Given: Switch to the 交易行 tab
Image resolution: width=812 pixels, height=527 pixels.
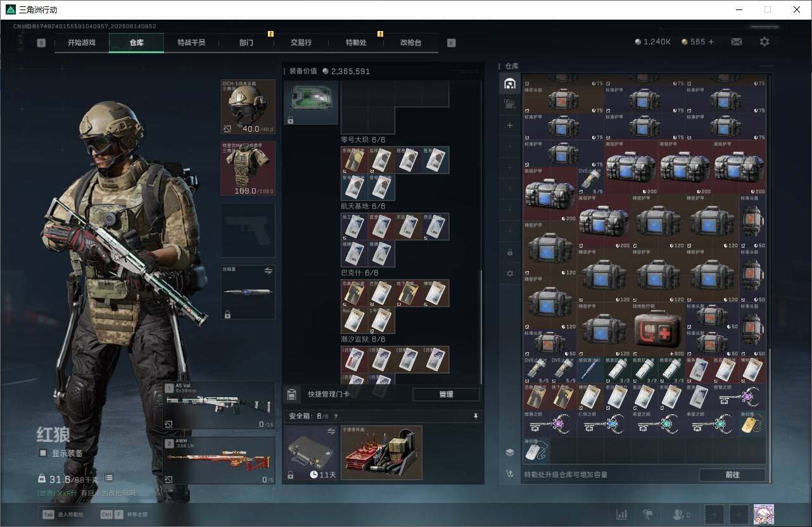Looking at the screenshot, I should pyautogui.click(x=301, y=42).
